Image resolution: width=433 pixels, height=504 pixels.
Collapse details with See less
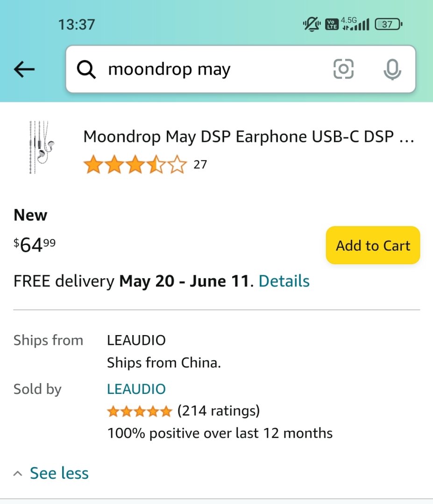click(x=59, y=473)
